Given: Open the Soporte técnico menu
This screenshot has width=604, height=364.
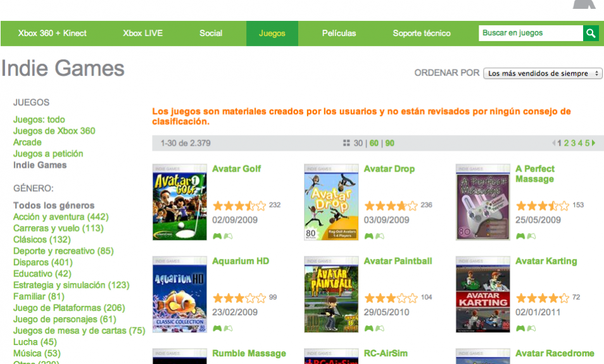Looking at the screenshot, I should [422, 33].
